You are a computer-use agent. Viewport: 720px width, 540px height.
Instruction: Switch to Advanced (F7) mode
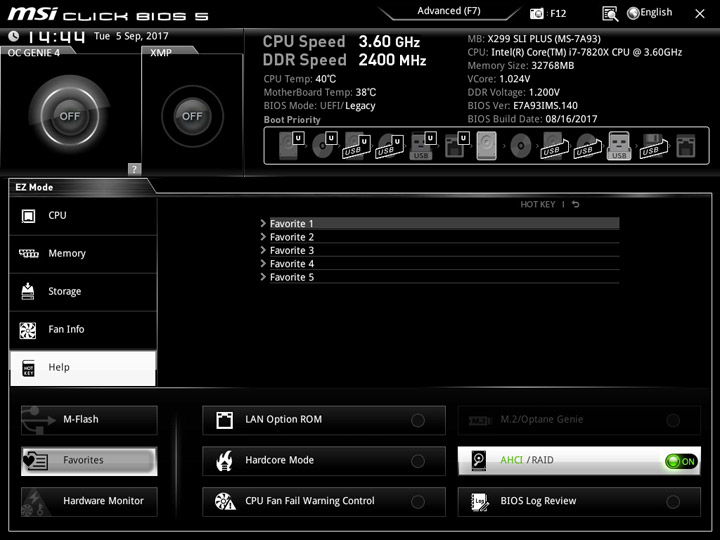click(449, 11)
